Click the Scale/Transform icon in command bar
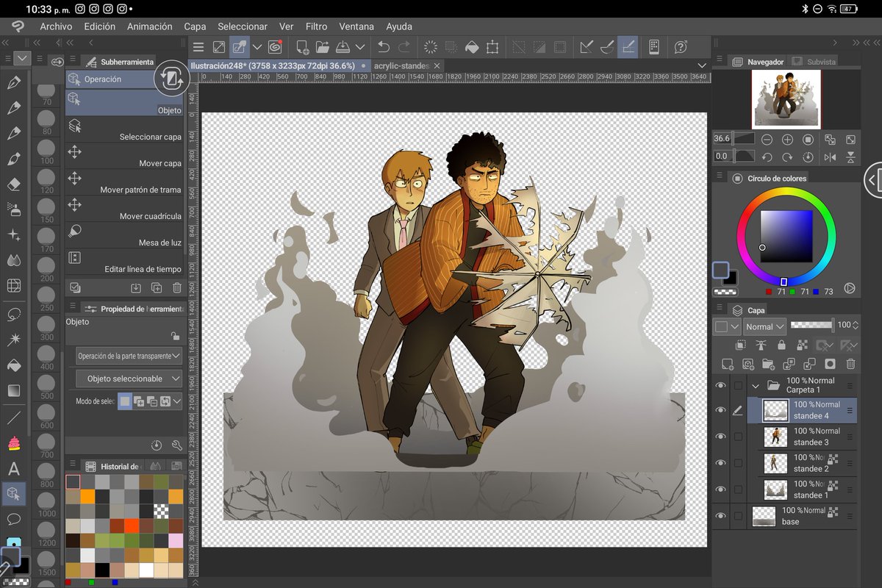The image size is (882, 588). click(x=492, y=47)
